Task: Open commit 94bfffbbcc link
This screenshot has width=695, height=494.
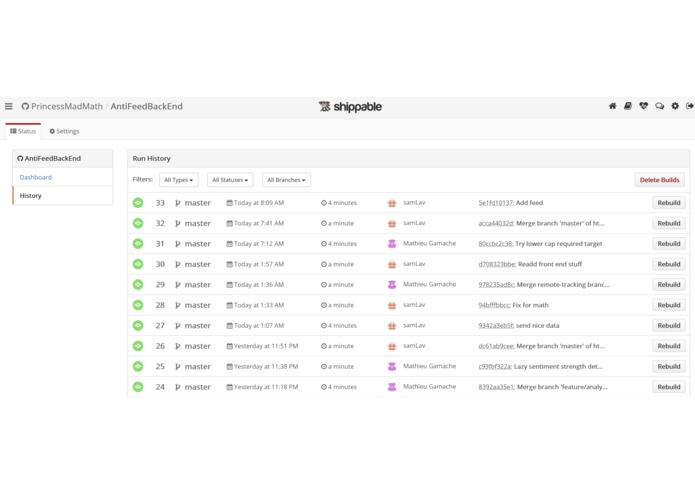Action: click(x=495, y=305)
